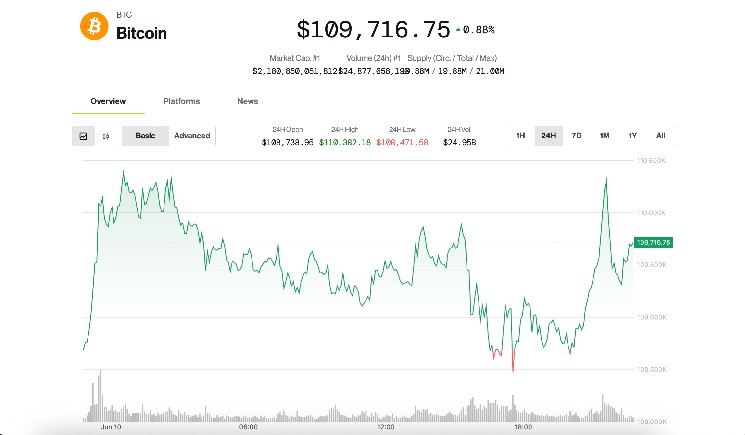The width and height of the screenshot is (745, 435).
Task: Open the Overview tab
Action: point(108,101)
